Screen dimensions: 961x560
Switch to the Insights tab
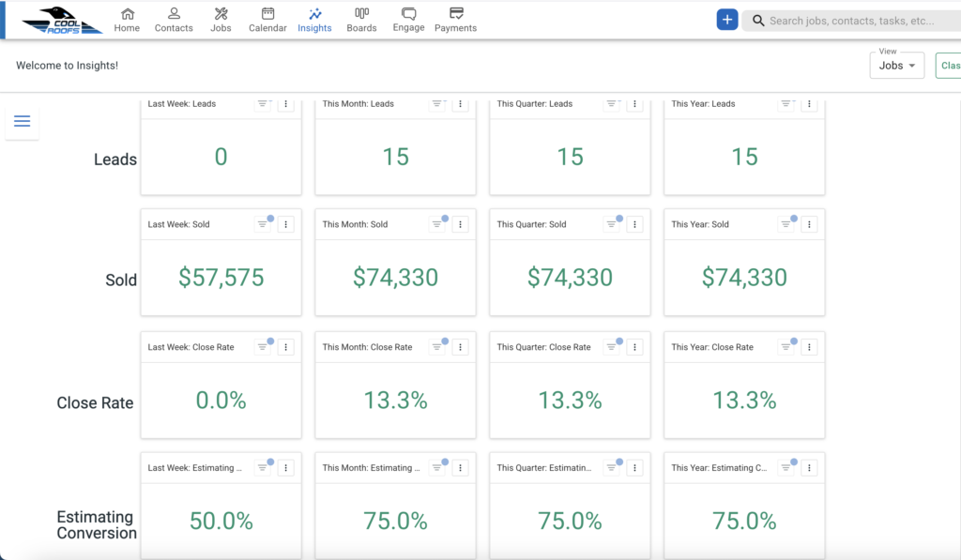pos(314,21)
